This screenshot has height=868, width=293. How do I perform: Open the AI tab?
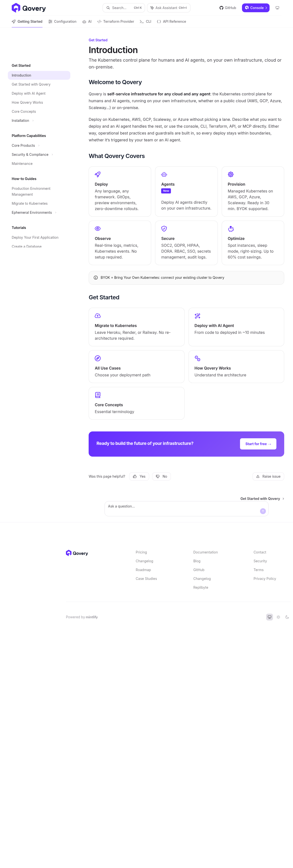(x=87, y=22)
